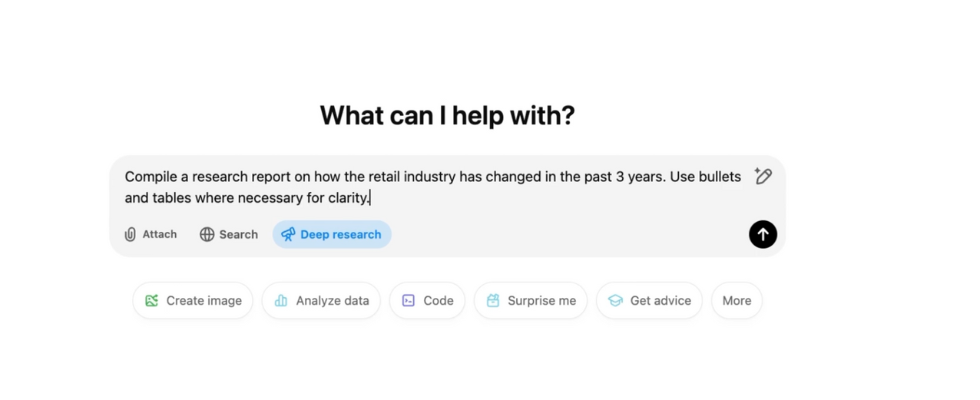Select the Surprise me text label

[541, 300]
